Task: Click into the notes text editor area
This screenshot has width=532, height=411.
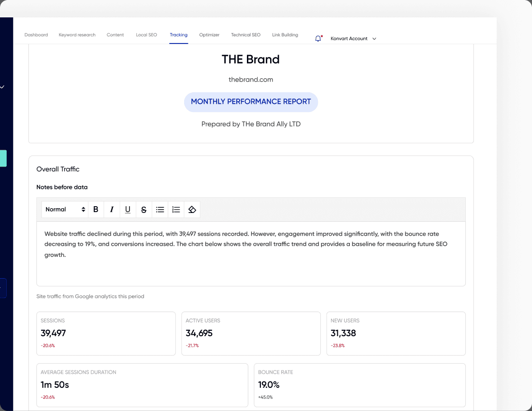Action: coord(251,254)
